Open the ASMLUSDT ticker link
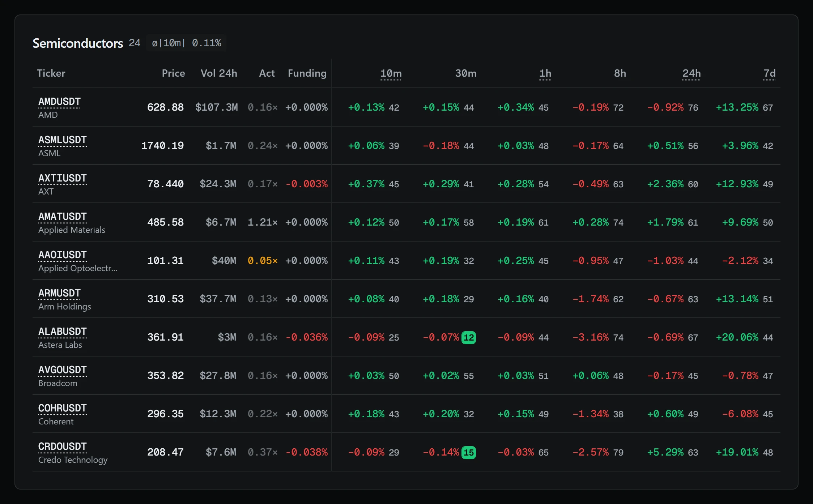Screen dimensions: 813x504 click(x=62, y=140)
